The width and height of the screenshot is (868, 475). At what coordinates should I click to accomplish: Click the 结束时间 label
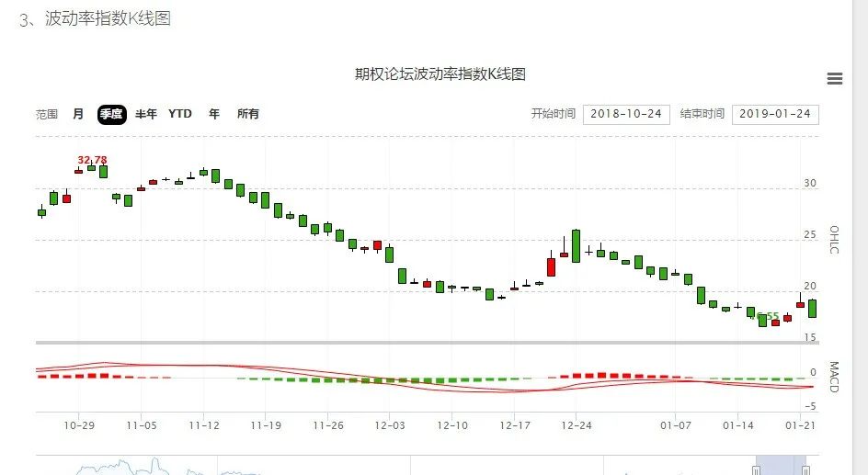coord(702,114)
